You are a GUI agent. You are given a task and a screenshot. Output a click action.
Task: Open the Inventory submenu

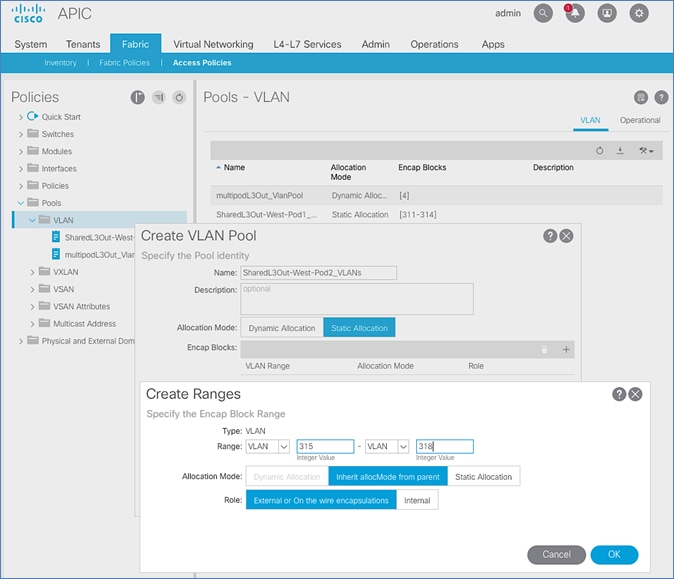tap(60, 63)
